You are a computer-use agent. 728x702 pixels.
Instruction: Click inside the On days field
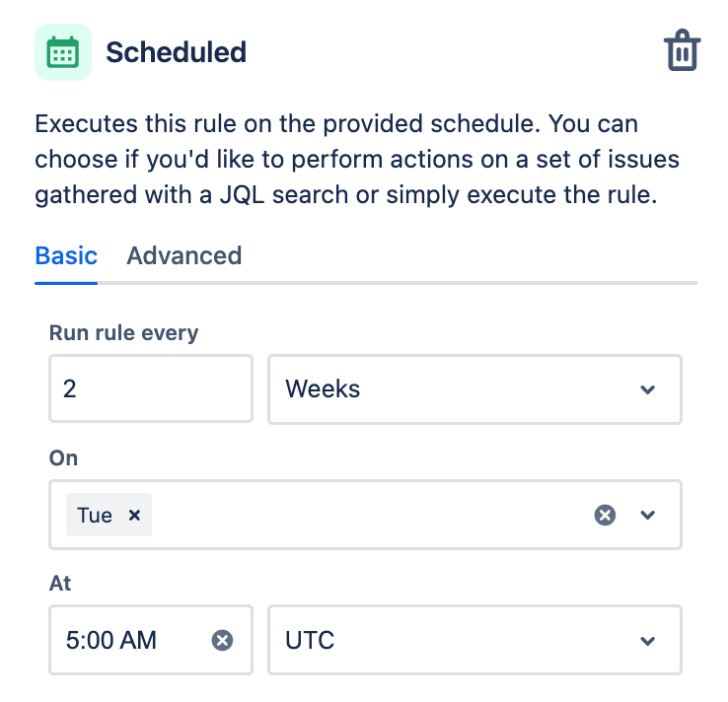click(365, 515)
